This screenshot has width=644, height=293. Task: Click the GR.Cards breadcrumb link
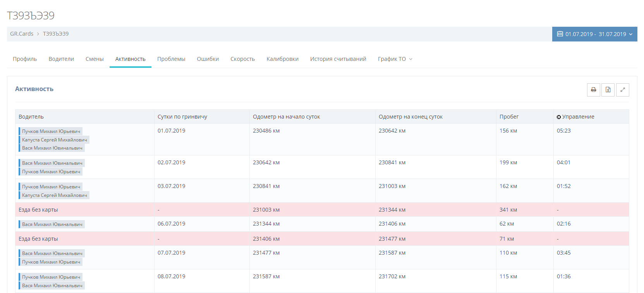click(x=22, y=34)
